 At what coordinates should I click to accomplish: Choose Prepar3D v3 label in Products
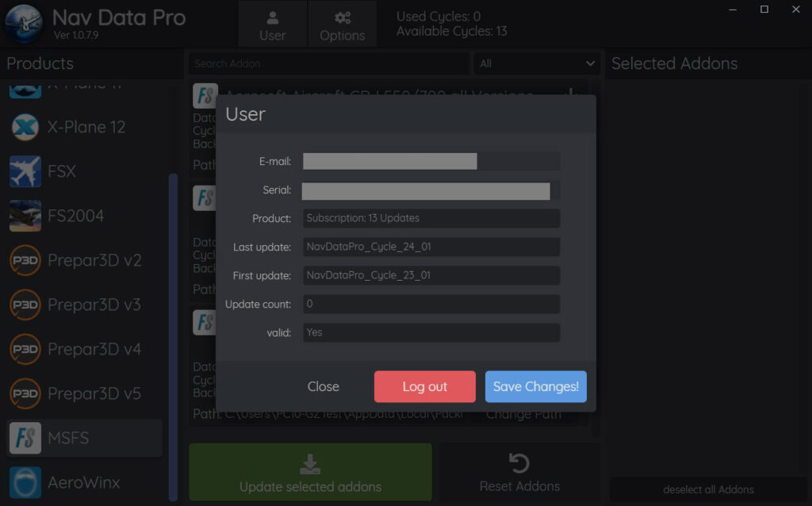coord(94,305)
